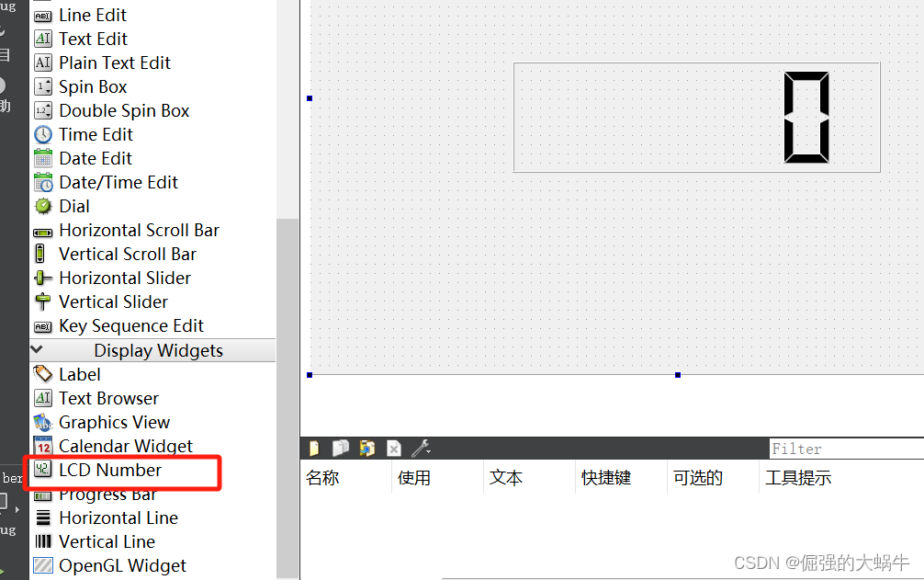Click the LCD Number widget icon
Viewport: 924px width, 580px height.
click(42, 470)
